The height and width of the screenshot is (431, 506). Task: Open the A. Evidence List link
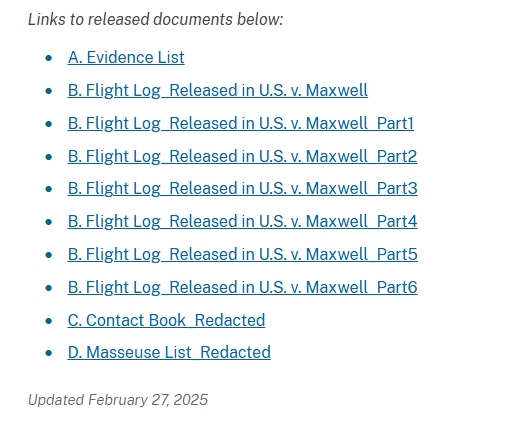pos(126,57)
